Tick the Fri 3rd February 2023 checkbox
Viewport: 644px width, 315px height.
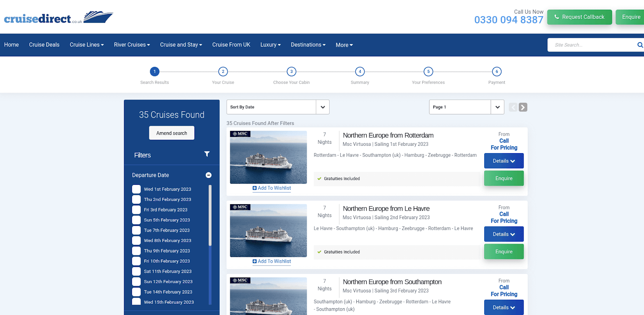pos(136,210)
